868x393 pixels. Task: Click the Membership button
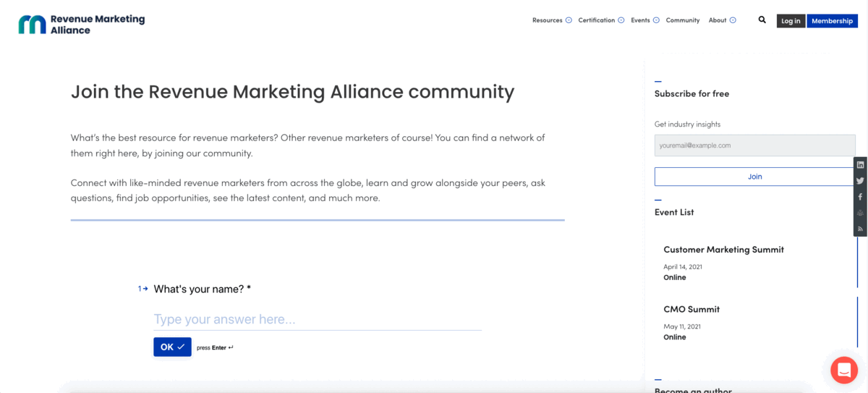(x=832, y=21)
